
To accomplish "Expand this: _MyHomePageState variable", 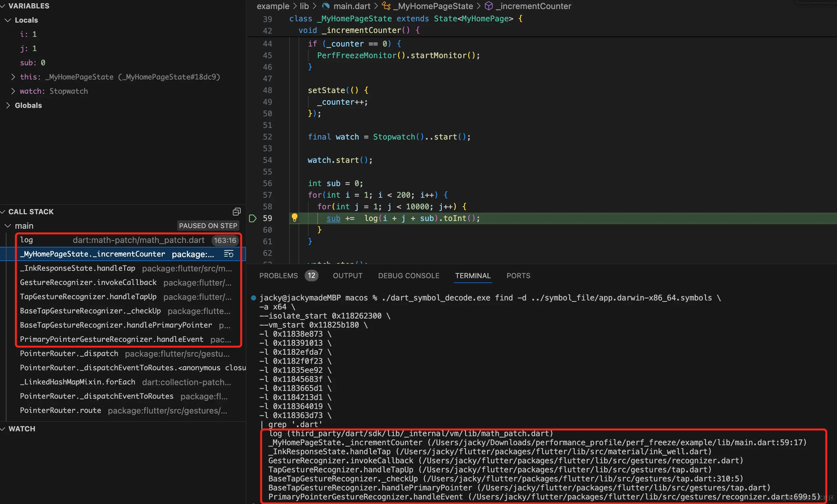I will click(13, 77).
